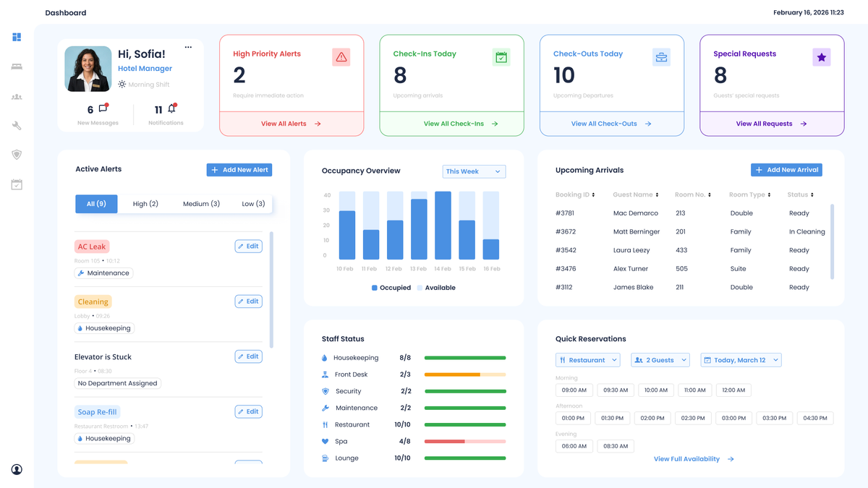Click the High Priority Alerts warning icon
Screen dimensions: 868x488
(x=341, y=57)
